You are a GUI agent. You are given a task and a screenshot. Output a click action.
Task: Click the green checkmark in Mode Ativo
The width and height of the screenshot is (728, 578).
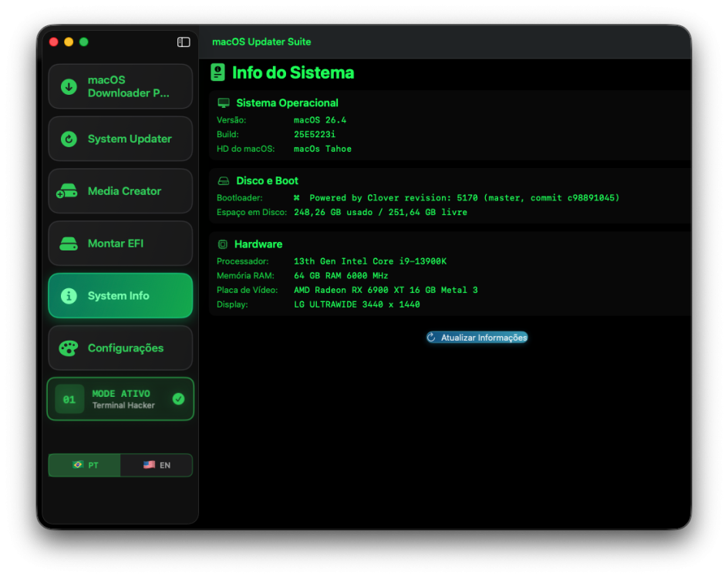[x=178, y=399]
